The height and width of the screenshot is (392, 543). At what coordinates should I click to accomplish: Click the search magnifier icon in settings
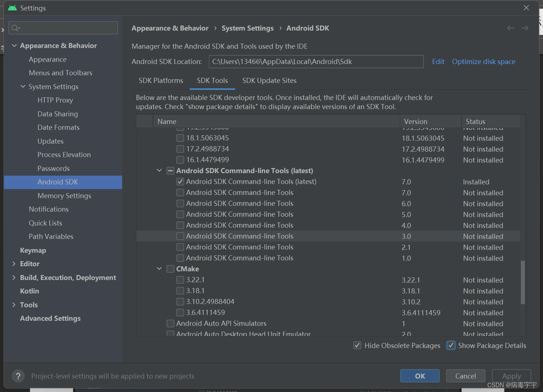(x=15, y=28)
